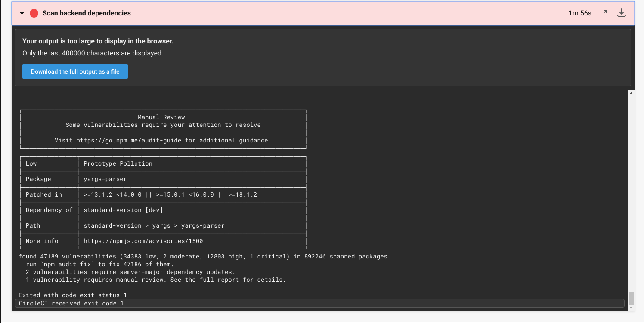Click the Scan backend dependencies title

[x=87, y=13]
